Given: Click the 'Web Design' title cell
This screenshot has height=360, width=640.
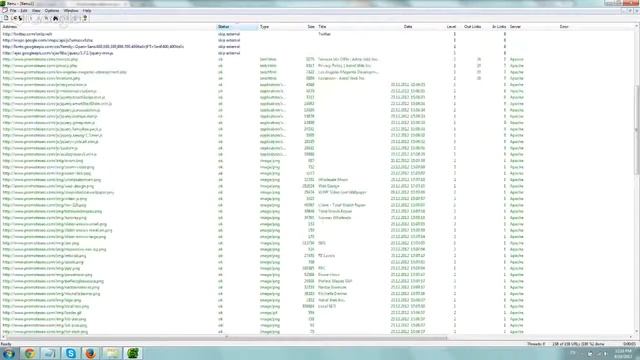Looking at the screenshot, I should tap(329, 186).
